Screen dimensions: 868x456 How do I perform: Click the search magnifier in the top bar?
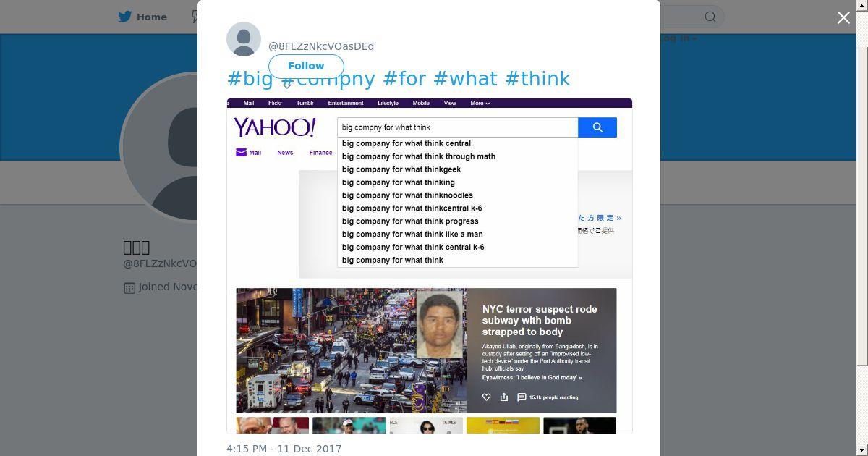710,17
